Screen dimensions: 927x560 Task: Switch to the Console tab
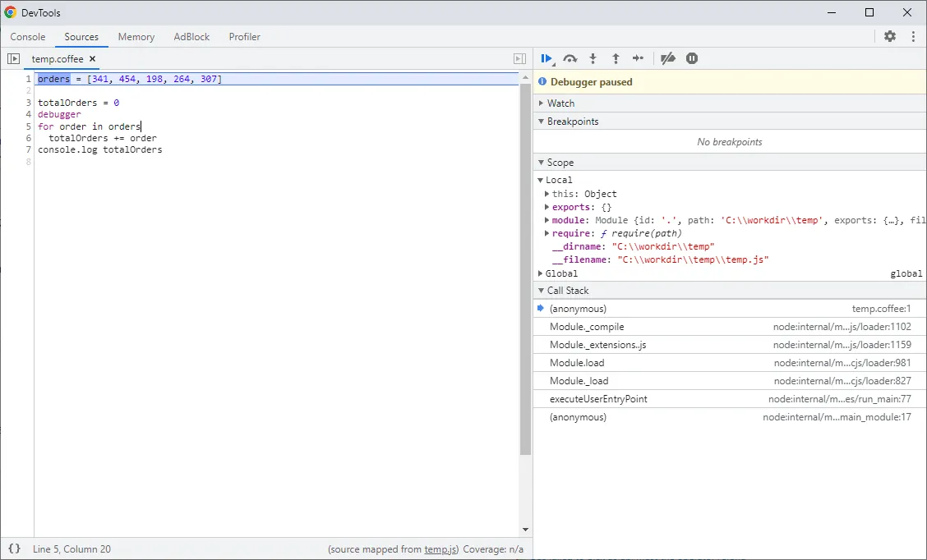pos(28,37)
